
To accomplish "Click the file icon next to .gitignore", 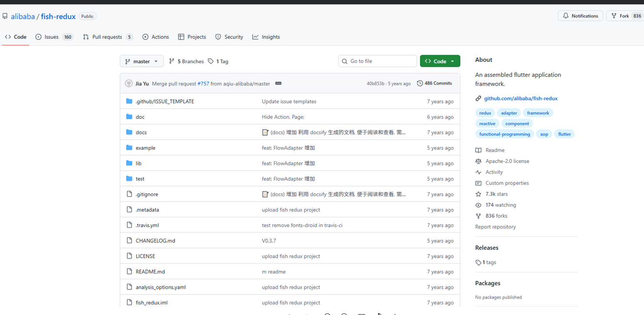I will [x=129, y=194].
